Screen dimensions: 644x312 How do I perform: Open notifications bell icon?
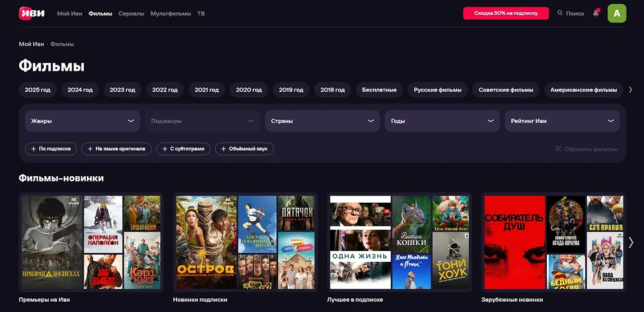point(596,13)
